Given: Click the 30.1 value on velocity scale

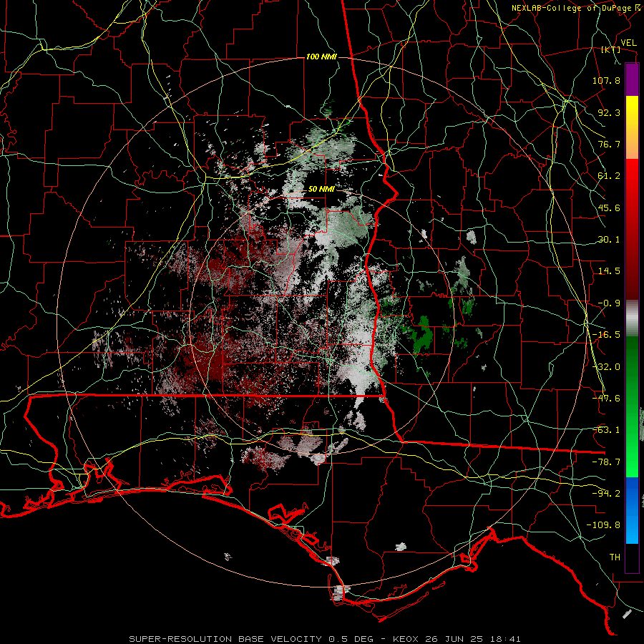Looking at the screenshot, I should click(609, 240).
